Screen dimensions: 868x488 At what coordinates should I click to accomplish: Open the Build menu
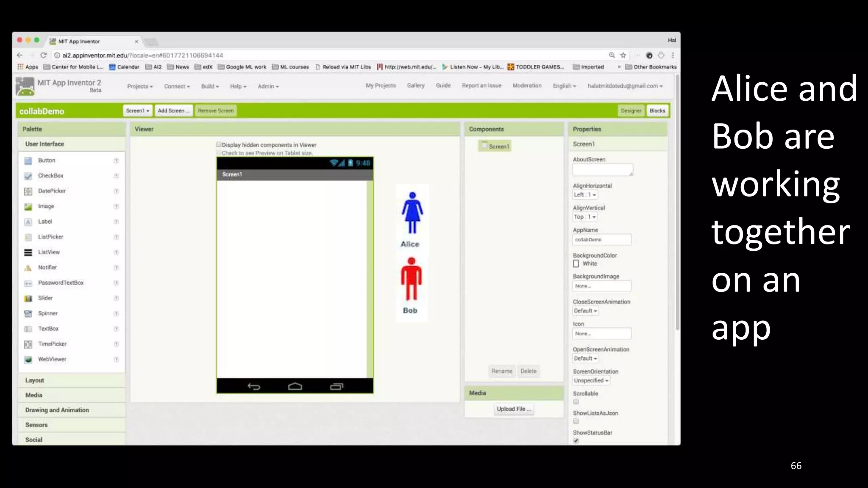click(x=210, y=86)
